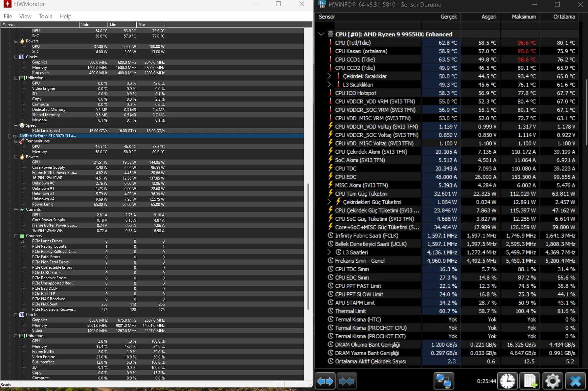
Task: Expand the Çekirdek Sıcaklıklar row
Action: pos(329,76)
